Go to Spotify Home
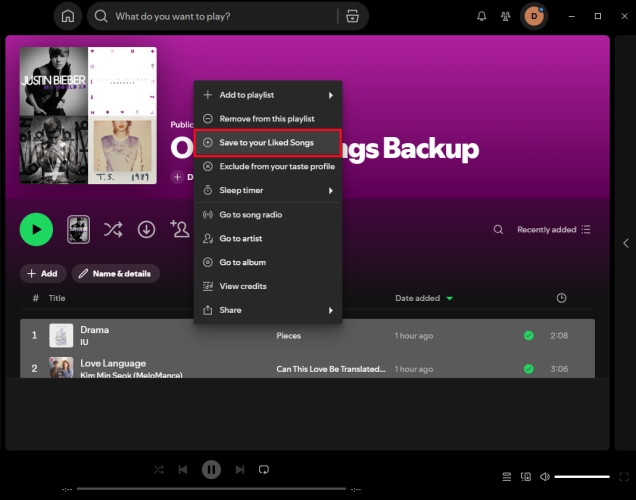The height and width of the screenshot is (500, 636). coord(68,16)
